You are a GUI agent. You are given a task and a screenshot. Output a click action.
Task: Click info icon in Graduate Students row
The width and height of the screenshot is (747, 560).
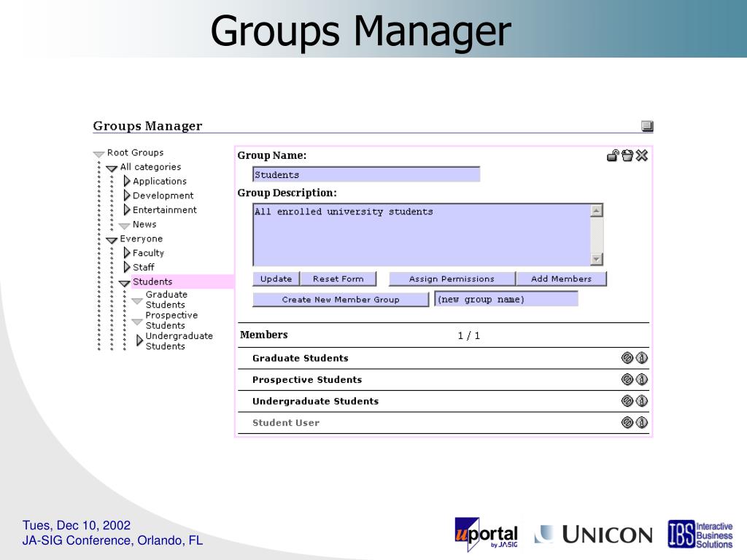(642, 358)
